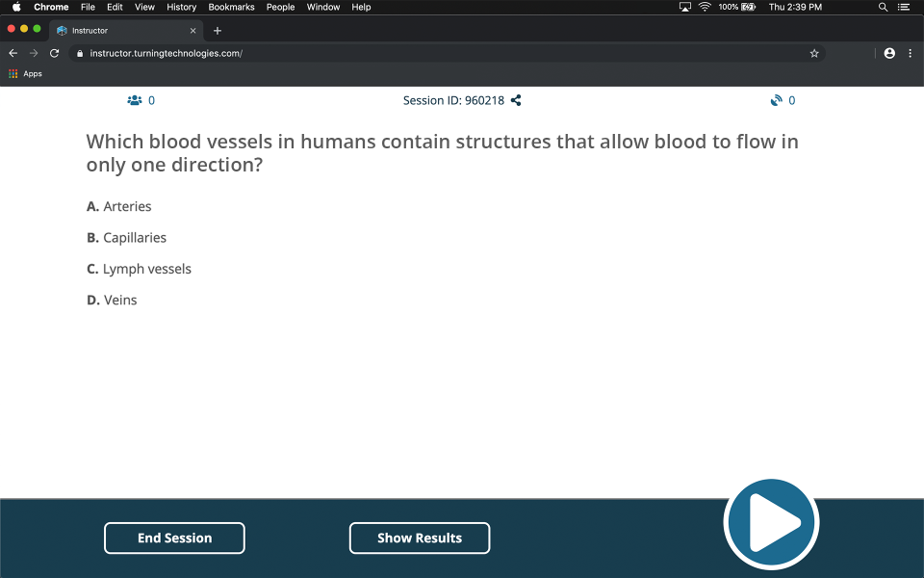The height and width of the screenshot is (578, 924).
Task: Open the share icon next to Session ID
Action: point(516,100)
